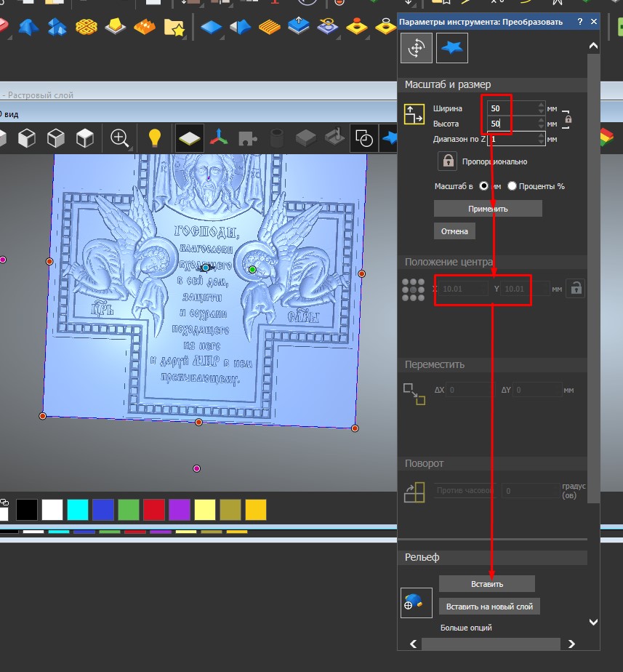Click the nine-dot center anchor grid

click(x=413, y=289)
